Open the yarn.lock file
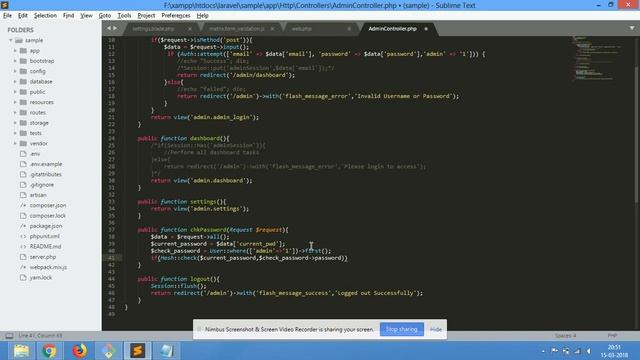Screen dimensions: 640x360 tap(41, 278)
